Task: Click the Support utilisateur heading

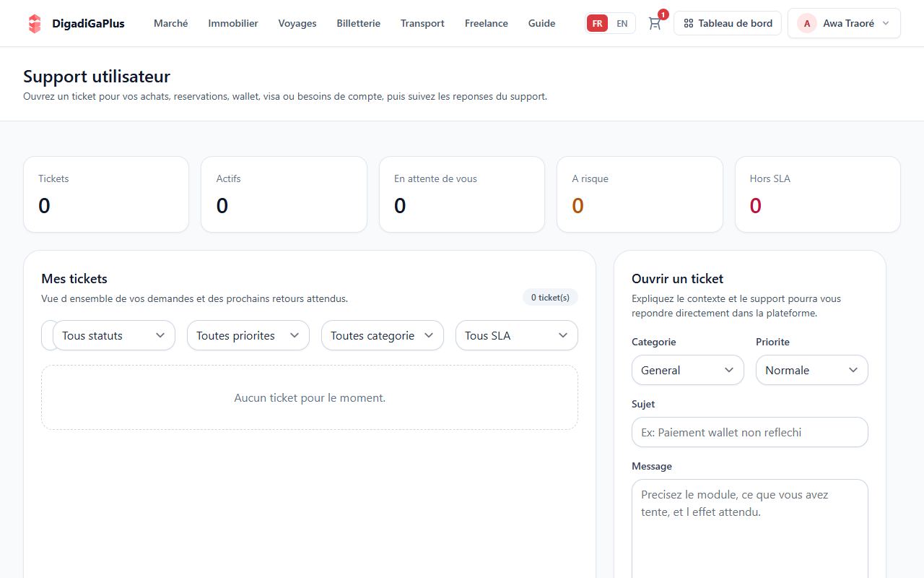Action: click(x=97, y=76)
